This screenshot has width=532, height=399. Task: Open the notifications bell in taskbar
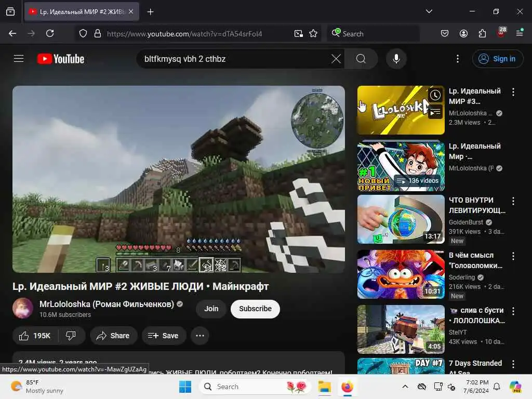click(497, 387)
